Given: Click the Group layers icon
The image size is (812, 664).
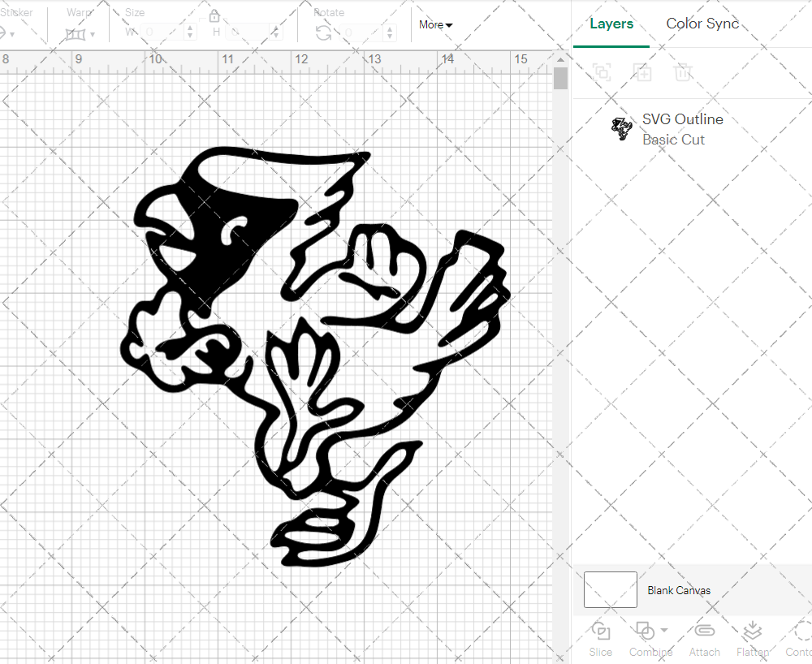Looking at the screenshot, I should click(x=602, y=72).
